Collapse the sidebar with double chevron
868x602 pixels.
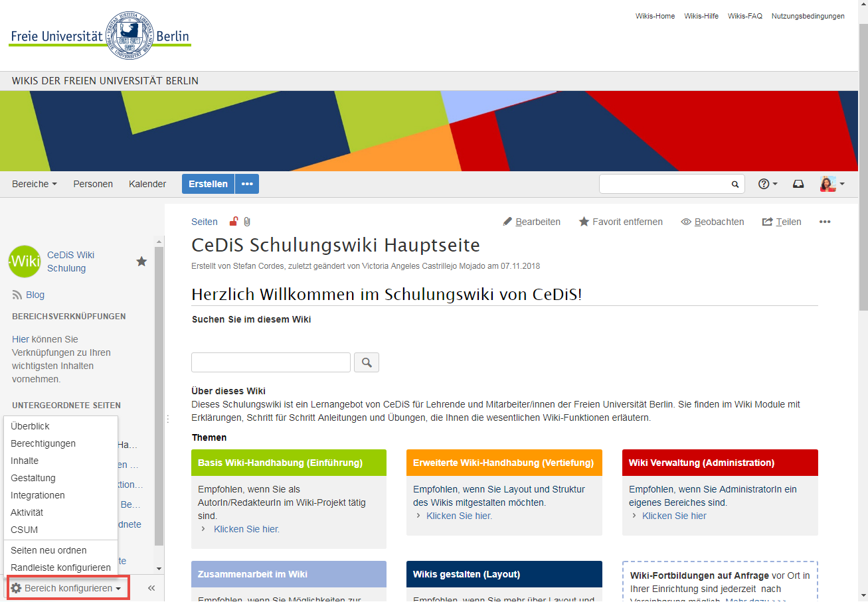click(x=151, y=588)
